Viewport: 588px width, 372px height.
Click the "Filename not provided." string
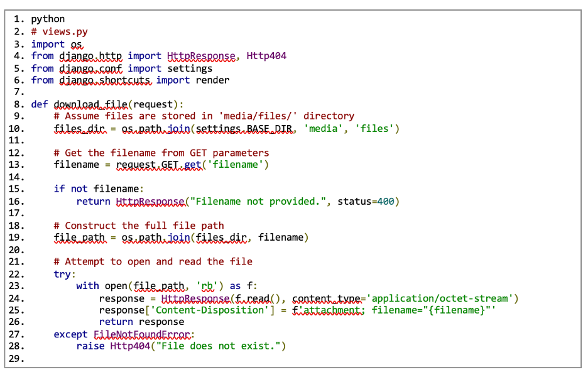258,201
